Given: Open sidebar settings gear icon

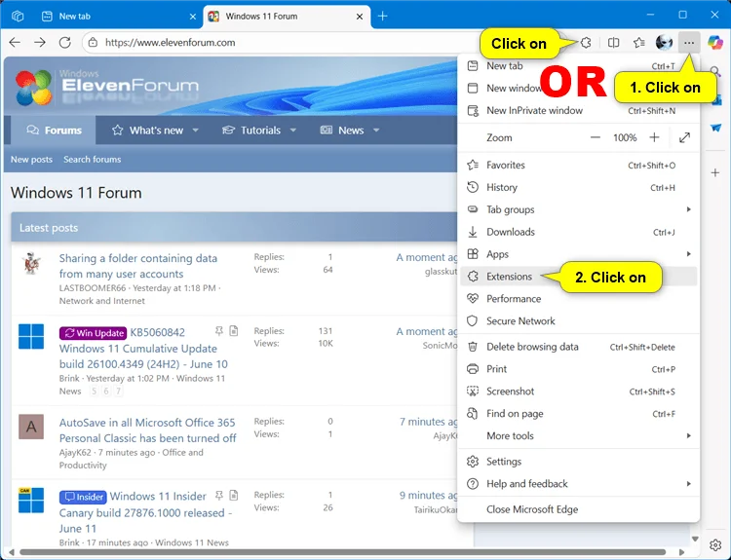Looking at the screenshot, I should coord(715,544).
